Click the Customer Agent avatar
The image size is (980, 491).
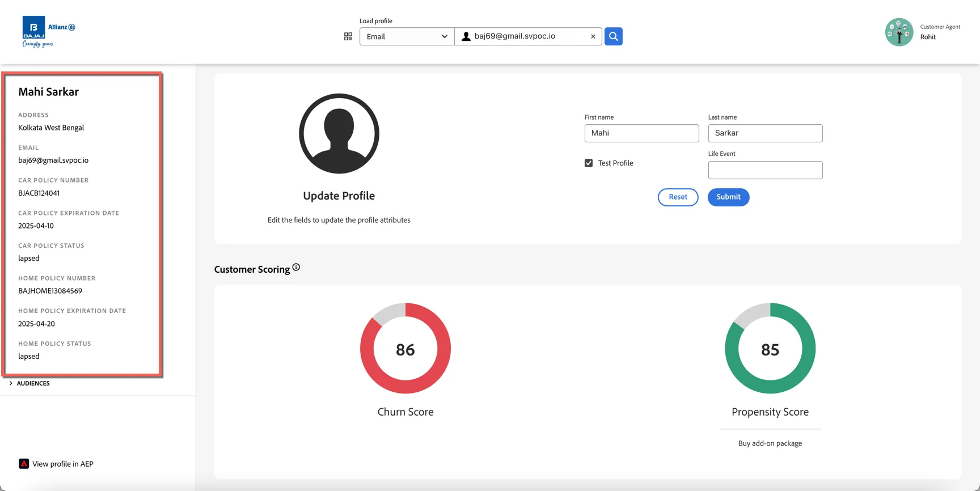click(899, 32)
